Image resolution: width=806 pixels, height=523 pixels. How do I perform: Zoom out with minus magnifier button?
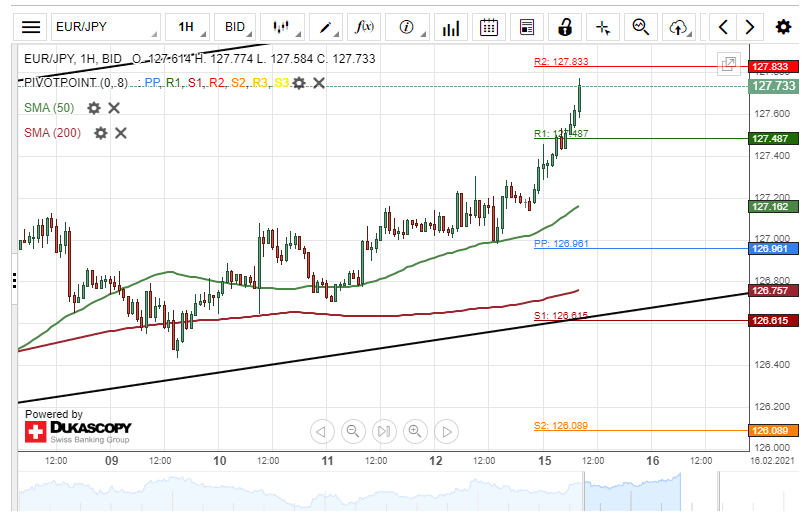coord(353,431)
